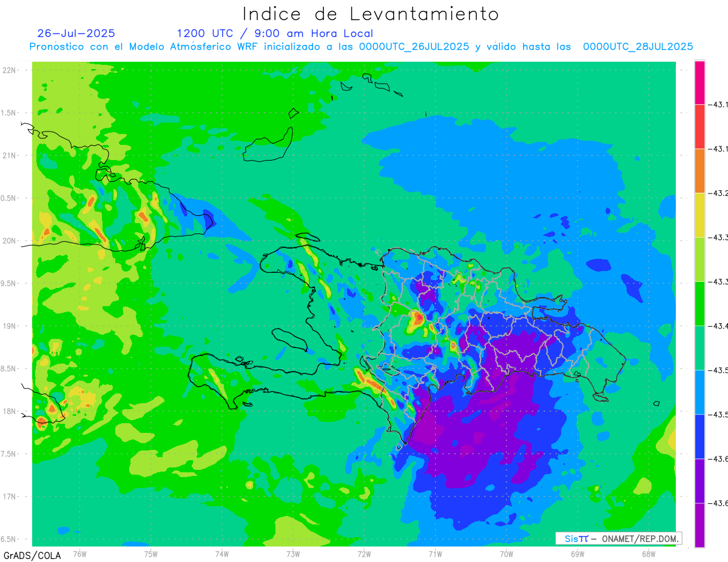Pick the magenta swatch in the color bar
This screenshot has width=728, height=562.
699,82
